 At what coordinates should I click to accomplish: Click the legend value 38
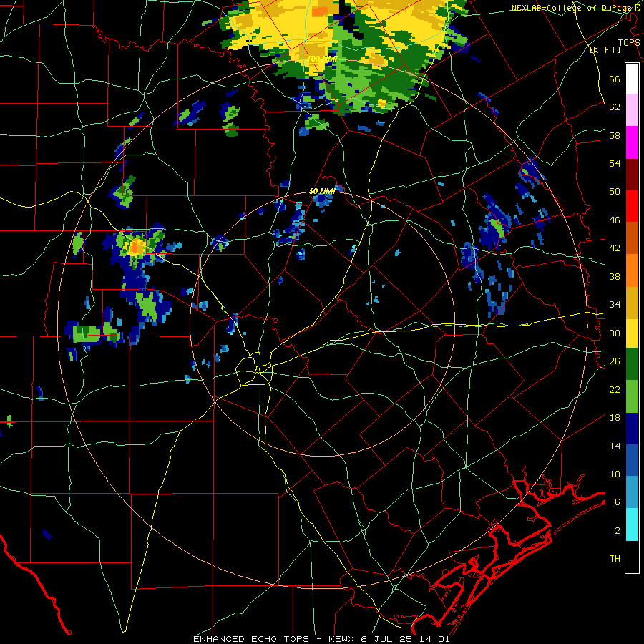point(615,276)
